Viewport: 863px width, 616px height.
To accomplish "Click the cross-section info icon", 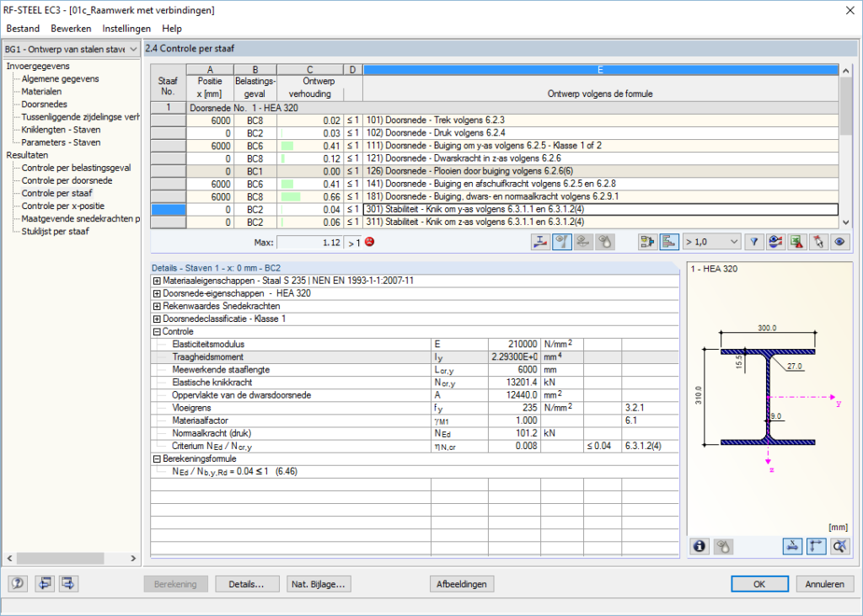I will (700, 546).
